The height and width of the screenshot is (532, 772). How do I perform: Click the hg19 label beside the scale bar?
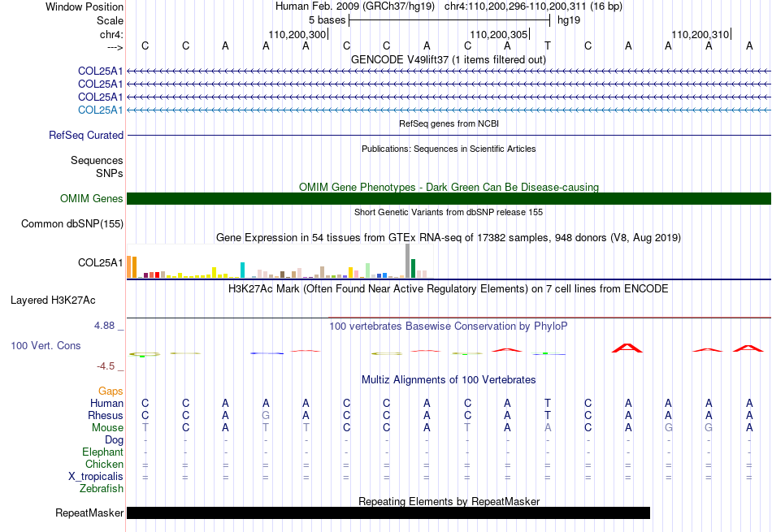tap(569, 20)
